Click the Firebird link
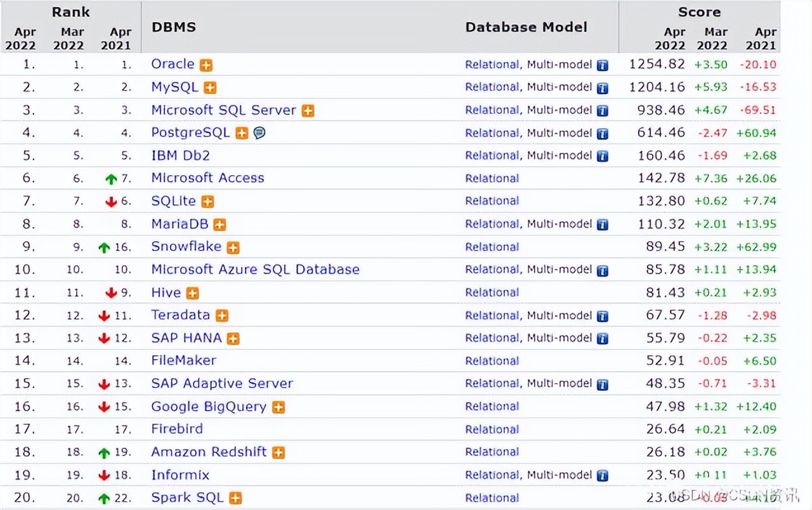 point(177,429)
